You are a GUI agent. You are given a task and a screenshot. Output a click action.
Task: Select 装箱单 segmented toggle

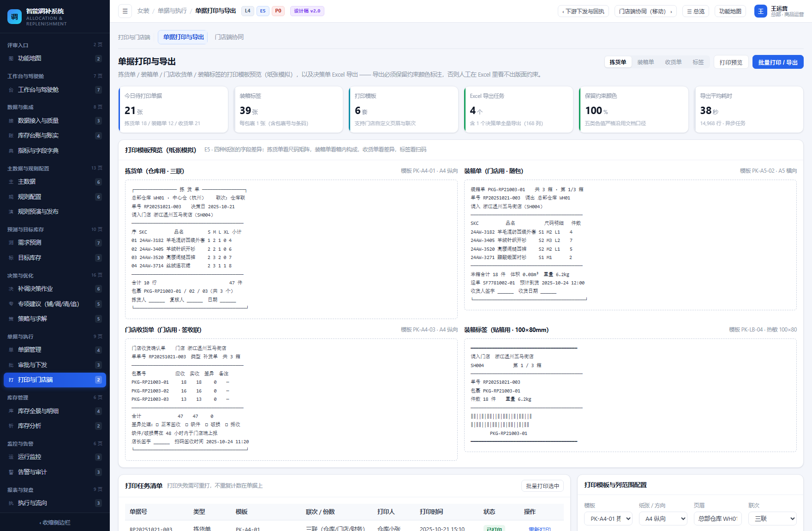(645, 62)
